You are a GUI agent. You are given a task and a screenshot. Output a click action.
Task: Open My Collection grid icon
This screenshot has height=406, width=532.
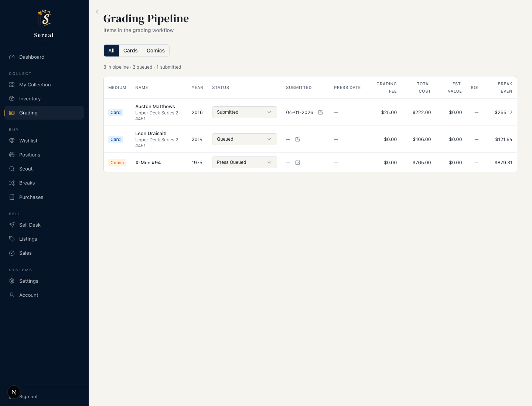(x=12, y=85)
